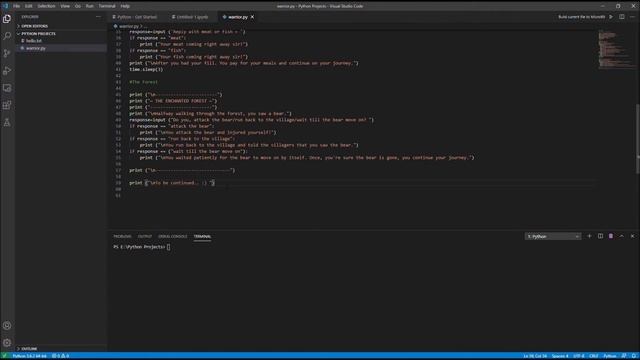Switch to the Debug Console tab
This screenshot has height=360, width=640.
tap(173, 236)
